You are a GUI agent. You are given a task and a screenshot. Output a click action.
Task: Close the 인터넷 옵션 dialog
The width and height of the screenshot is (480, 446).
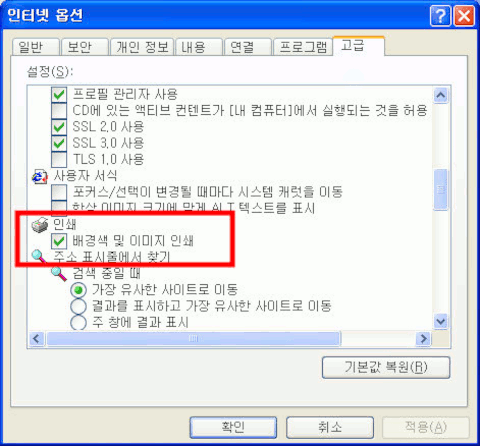pos(464,15)
